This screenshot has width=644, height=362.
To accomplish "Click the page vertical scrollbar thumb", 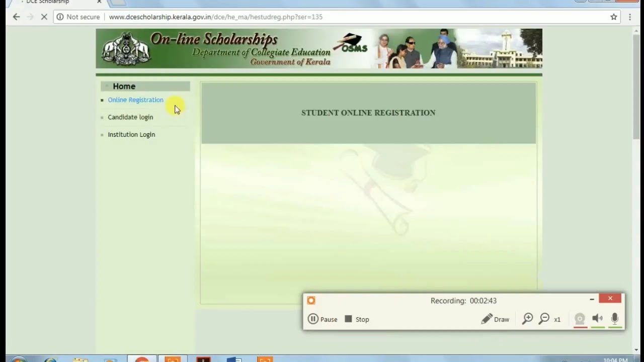I will point(636,86).
